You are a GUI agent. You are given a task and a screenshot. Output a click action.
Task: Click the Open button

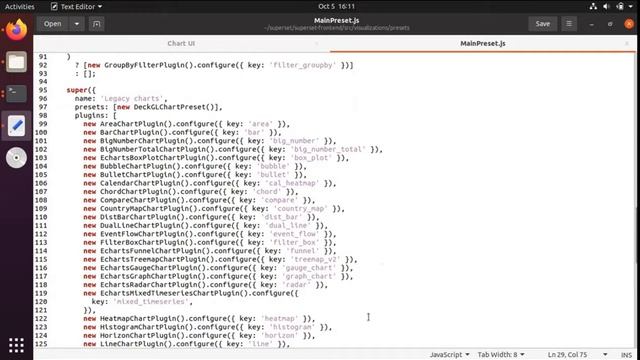(x=53, y=24)
